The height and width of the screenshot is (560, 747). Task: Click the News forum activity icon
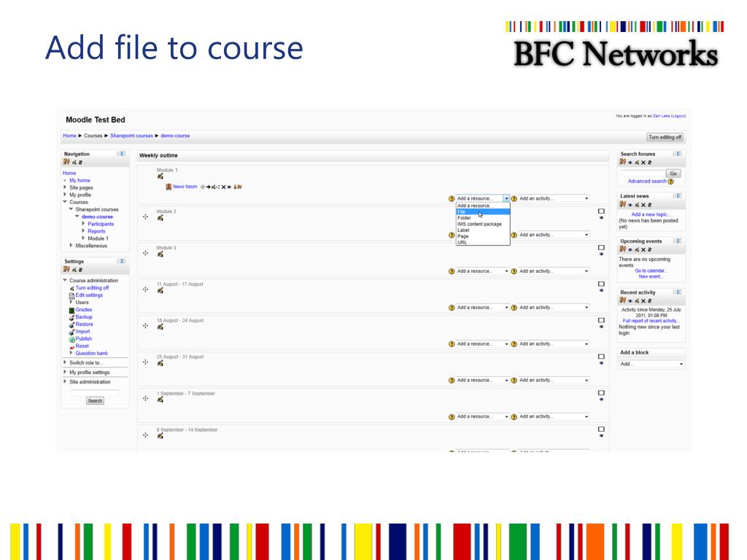(169, 187)
